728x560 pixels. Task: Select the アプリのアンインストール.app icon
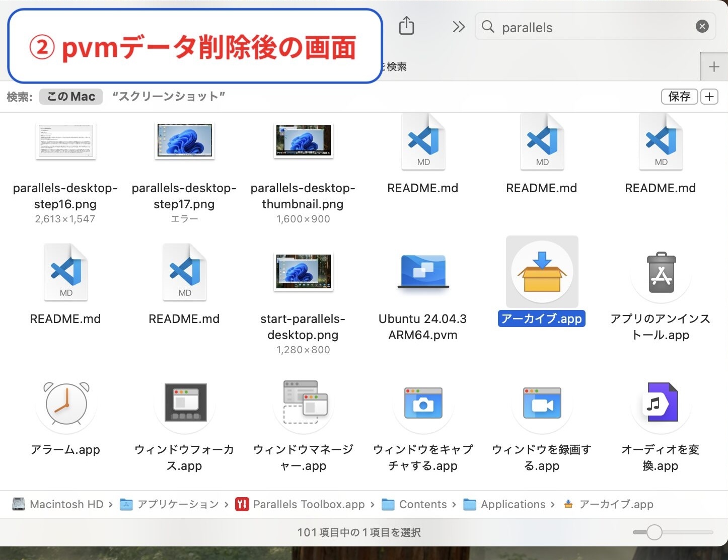pos(661,272)
